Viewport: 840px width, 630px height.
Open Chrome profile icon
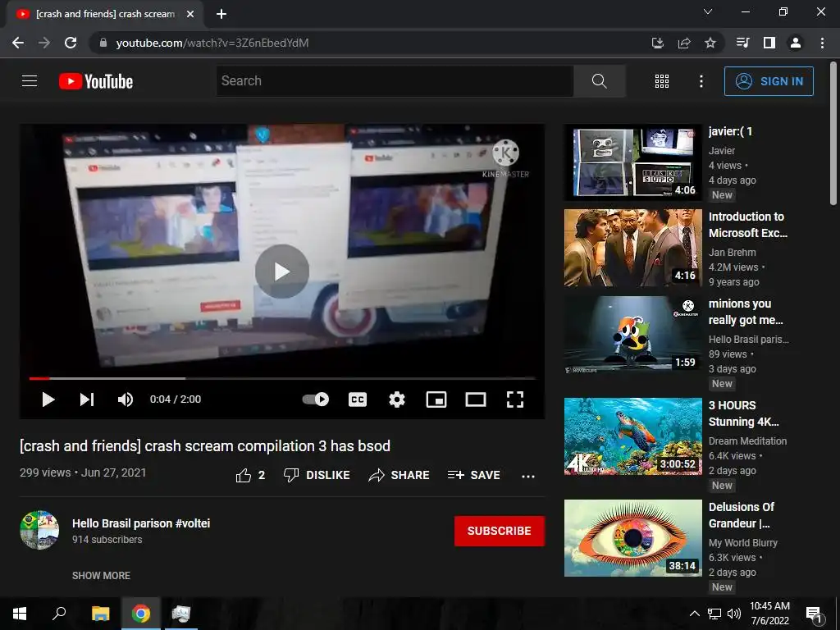click(x=796, y=43)
